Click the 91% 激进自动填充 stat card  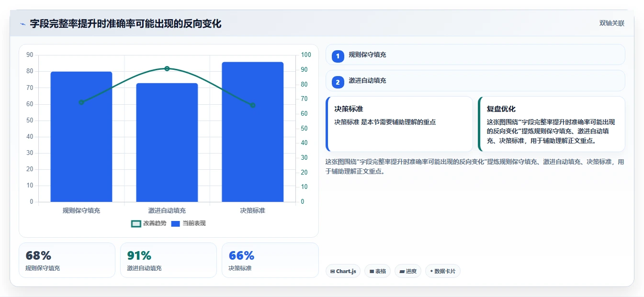[x=169, y=260]
